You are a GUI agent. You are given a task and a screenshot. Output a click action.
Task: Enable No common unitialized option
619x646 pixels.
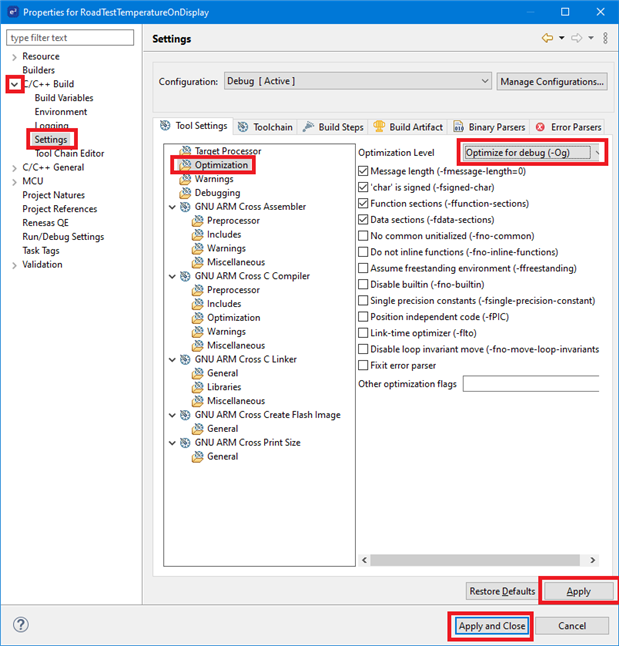(363, 236)
